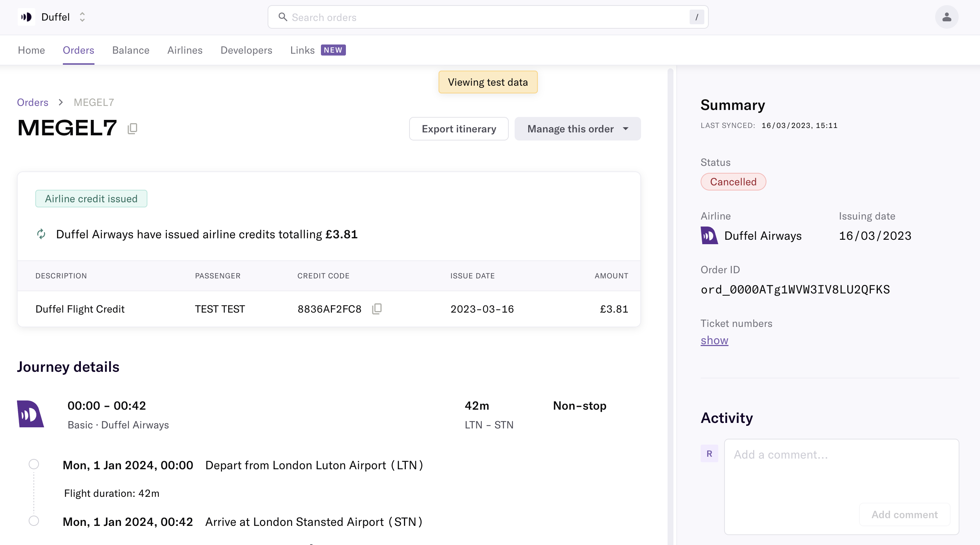This screenshot has width=980, height=545.
Task: Focus the Add a comment text area
Action: 841,487
